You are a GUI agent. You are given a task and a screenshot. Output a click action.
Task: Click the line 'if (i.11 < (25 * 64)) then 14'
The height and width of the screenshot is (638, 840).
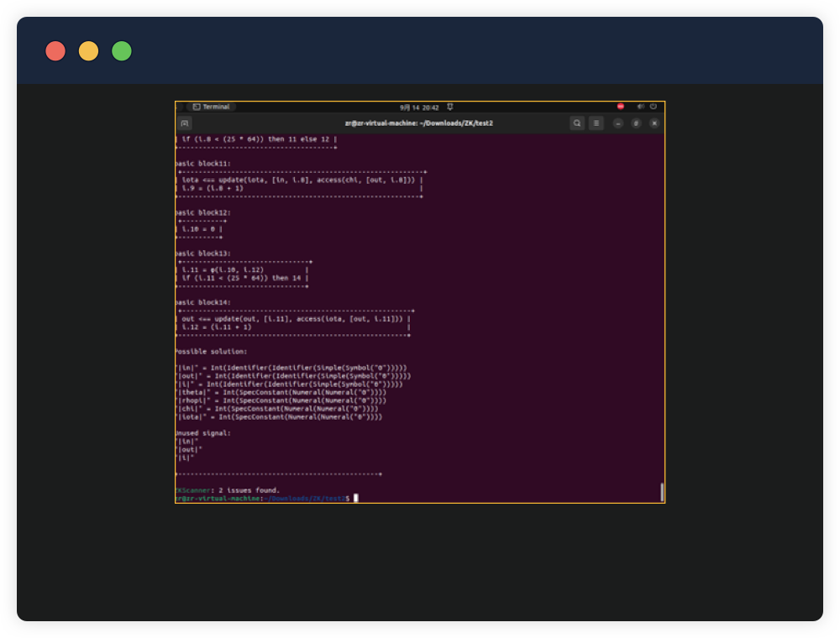point(242,278)
